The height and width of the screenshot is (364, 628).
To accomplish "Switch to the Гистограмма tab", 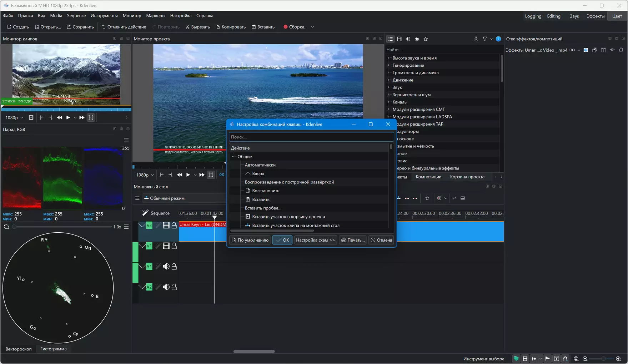I will click(x=53, y=349).
